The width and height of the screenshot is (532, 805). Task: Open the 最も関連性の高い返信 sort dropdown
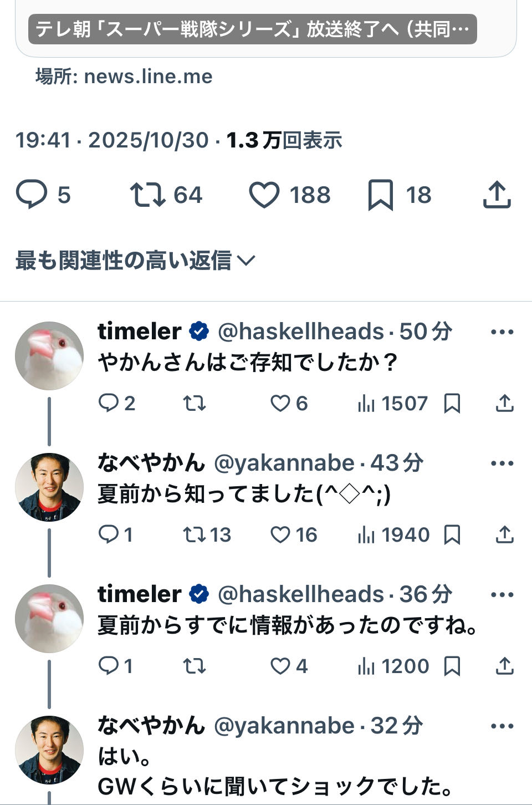135,260
